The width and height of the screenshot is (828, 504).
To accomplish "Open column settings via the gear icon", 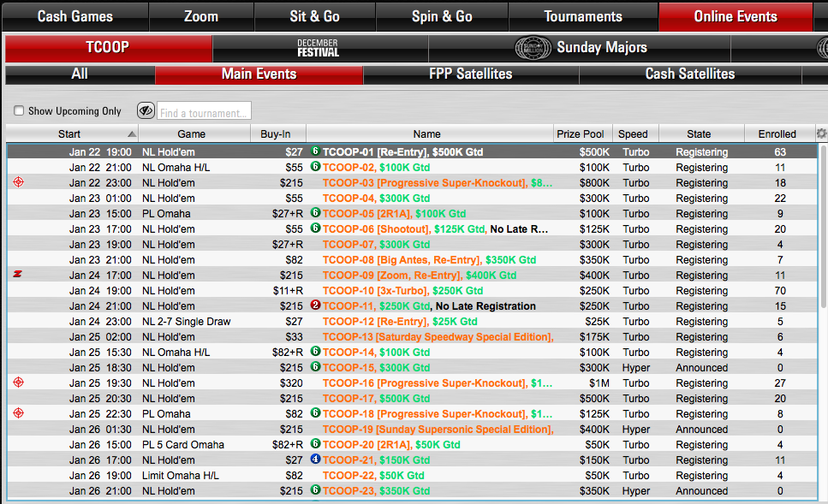I will 821,133.
